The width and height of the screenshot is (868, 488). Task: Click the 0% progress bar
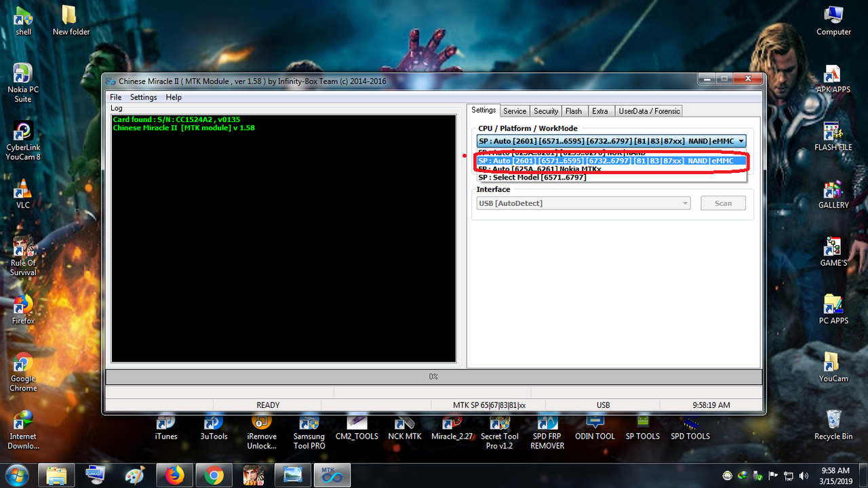coord(433,376)
